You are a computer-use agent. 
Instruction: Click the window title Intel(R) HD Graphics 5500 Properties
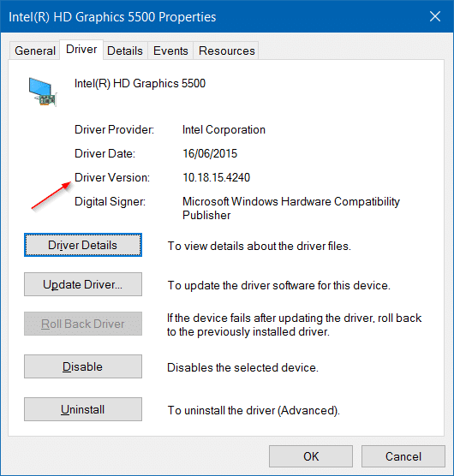pyautogui.click(x=112, y=17)
